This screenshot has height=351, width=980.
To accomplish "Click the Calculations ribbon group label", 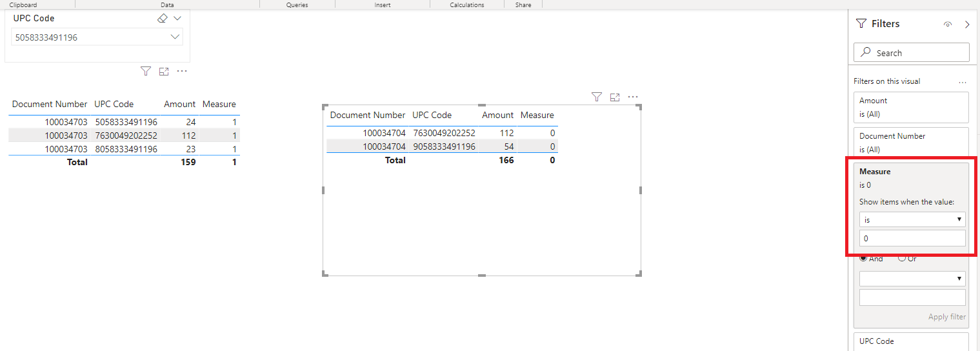I will pos(467,5).
